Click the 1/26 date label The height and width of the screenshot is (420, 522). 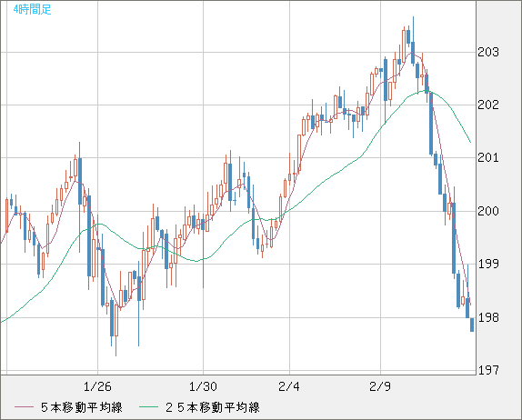(x=97, y=386)
